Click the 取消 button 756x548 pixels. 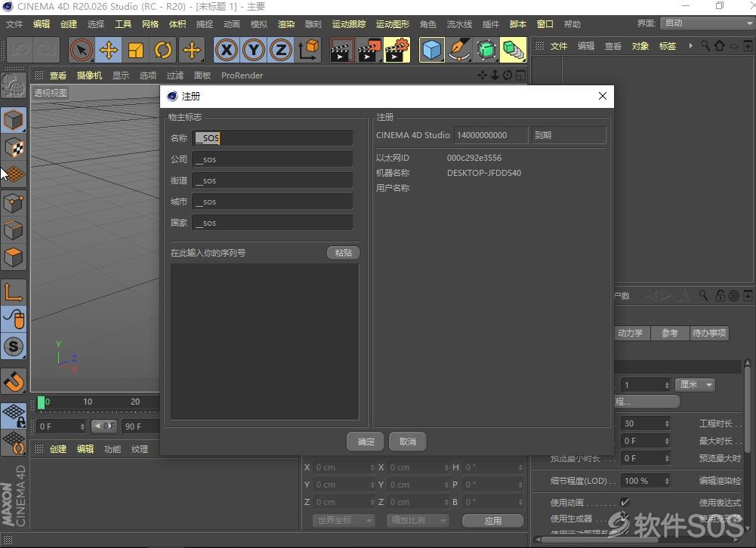[x=407, y=442]
